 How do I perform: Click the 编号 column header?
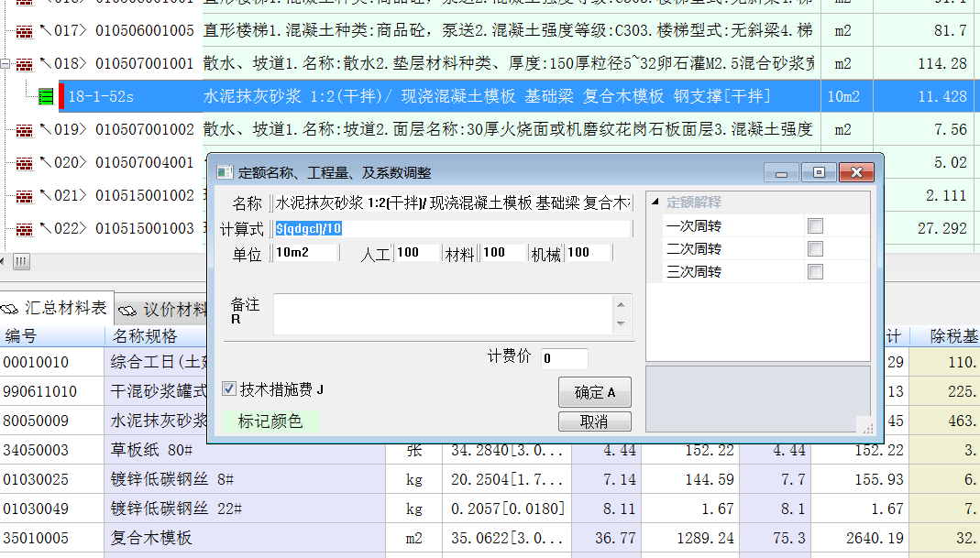tap(52, 336)
